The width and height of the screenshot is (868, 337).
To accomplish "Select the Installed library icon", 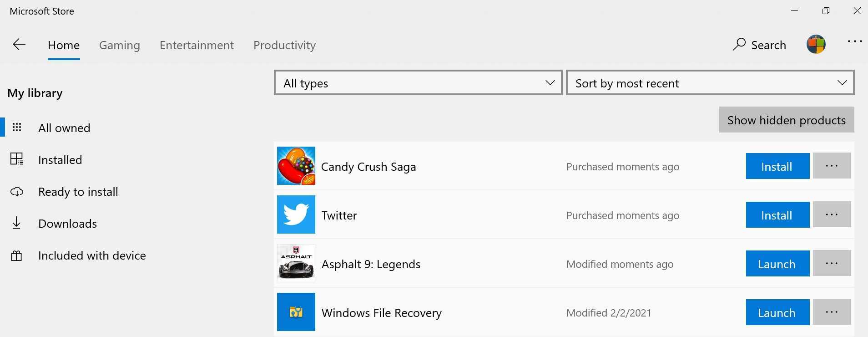I will click(x=17, y=159).
